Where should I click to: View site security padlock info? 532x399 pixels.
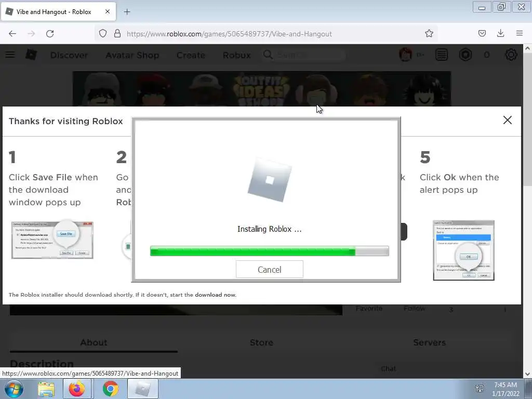[117, 34]
